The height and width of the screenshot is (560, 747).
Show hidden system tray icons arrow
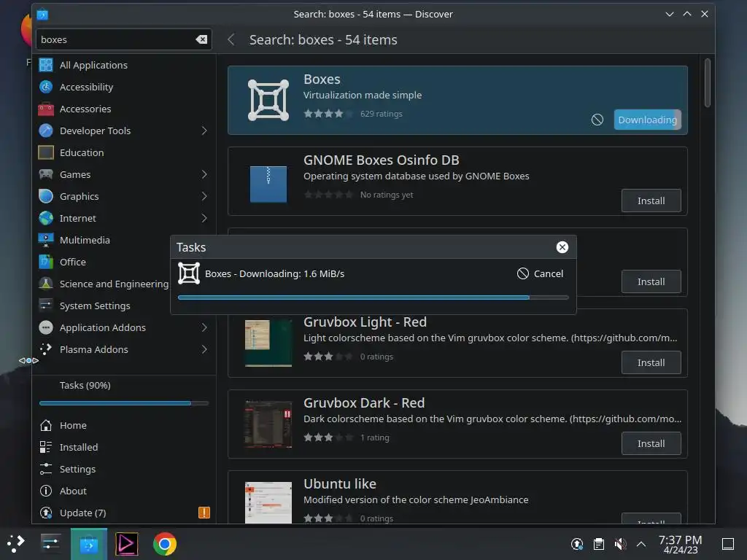point(641,544)
